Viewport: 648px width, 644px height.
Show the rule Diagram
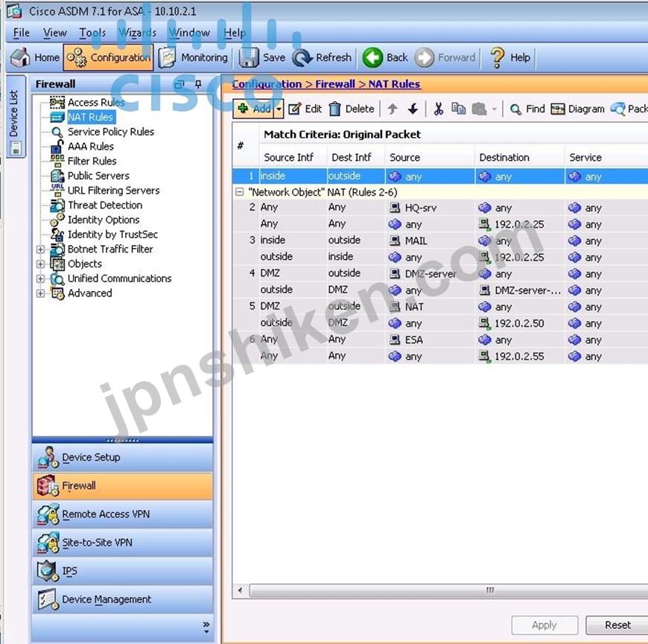[577, 109]
